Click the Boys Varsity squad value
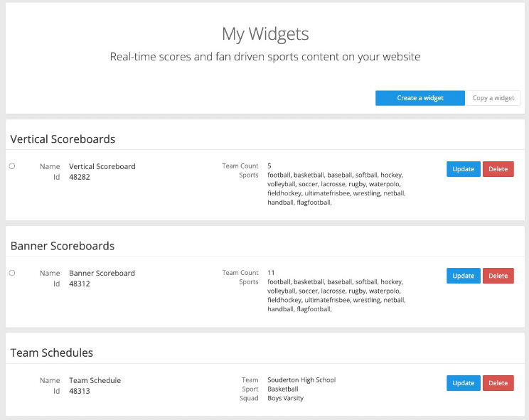The width and height of the screenshot is (529, 420). click(x=285, y=398)
